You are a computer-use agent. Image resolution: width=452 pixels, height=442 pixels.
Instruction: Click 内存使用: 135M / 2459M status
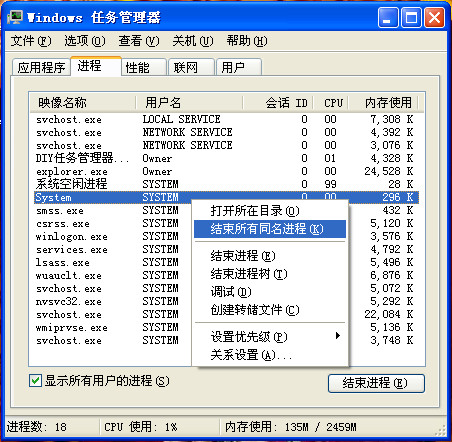(290, 427)
